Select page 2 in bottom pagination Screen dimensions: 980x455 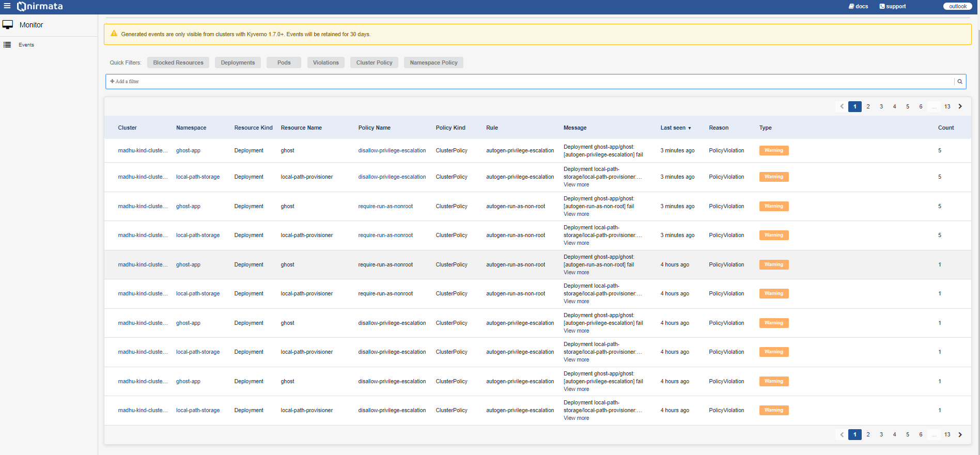click(868, 434)
